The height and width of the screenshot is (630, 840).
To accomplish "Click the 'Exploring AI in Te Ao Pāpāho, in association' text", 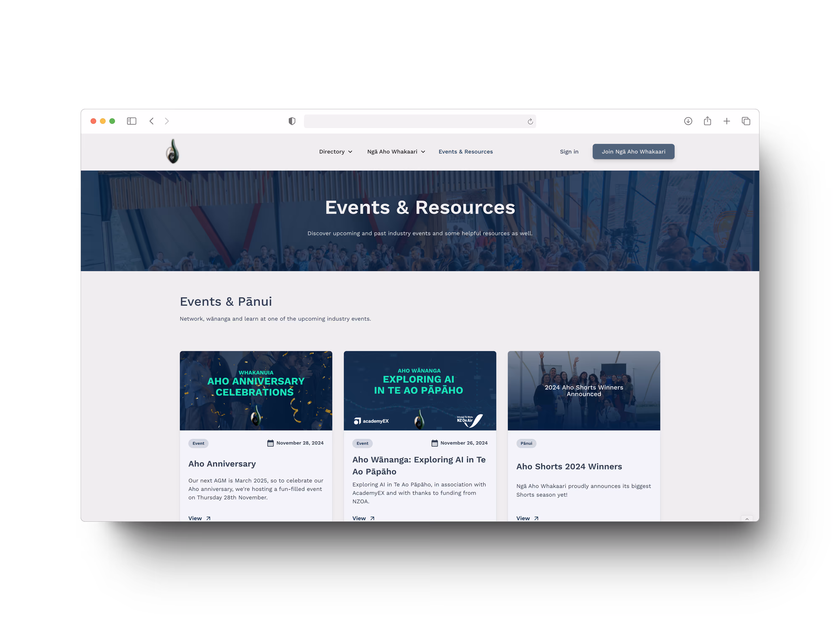I will pos(419,493).
